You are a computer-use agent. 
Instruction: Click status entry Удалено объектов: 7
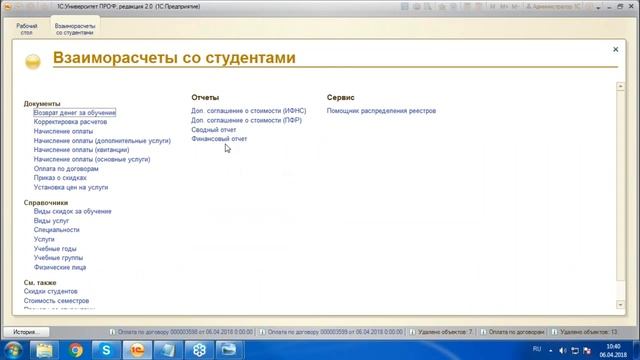coord(441,332)
